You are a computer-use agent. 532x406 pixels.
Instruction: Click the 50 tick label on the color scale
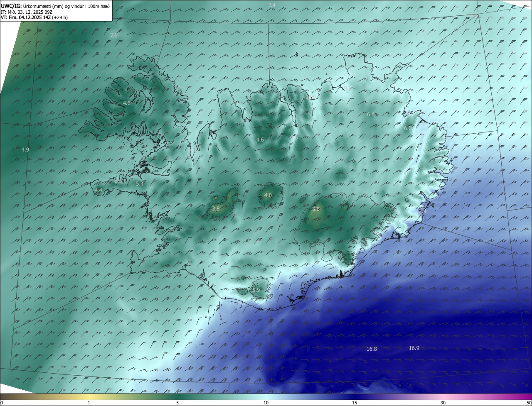click(529, 403)
